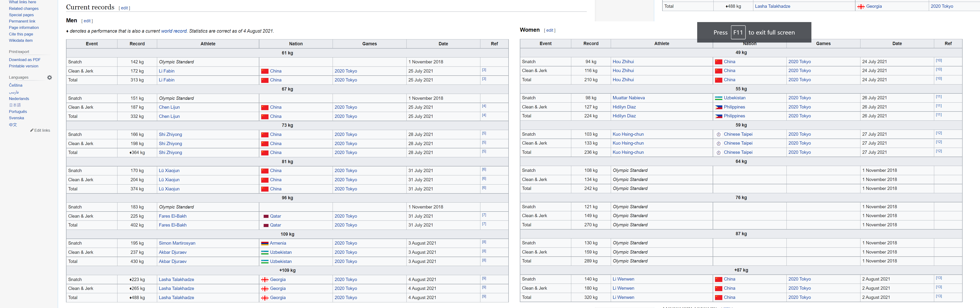Screen dimensions: 980x308
Task: Open Download as PDF in sidebar
Action: click(25, 60)
